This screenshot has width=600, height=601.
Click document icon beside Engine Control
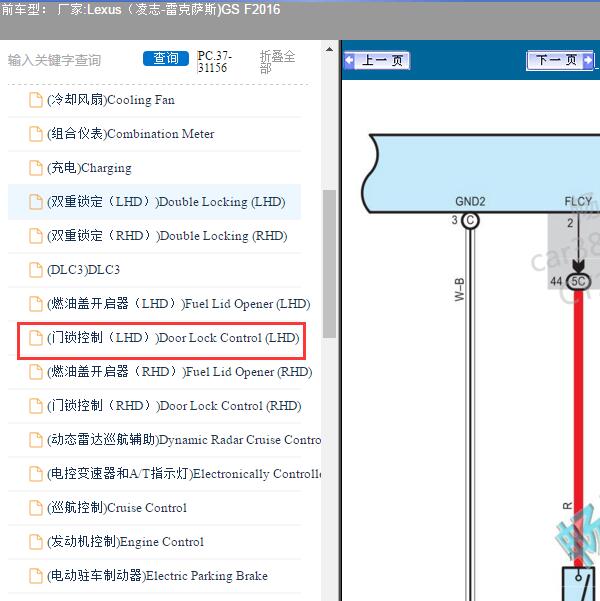point(36,542)
